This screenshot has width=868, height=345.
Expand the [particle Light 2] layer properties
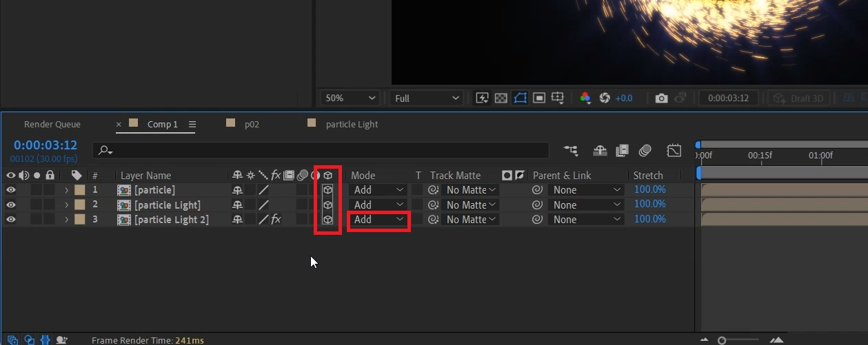(x=67, y=220)
